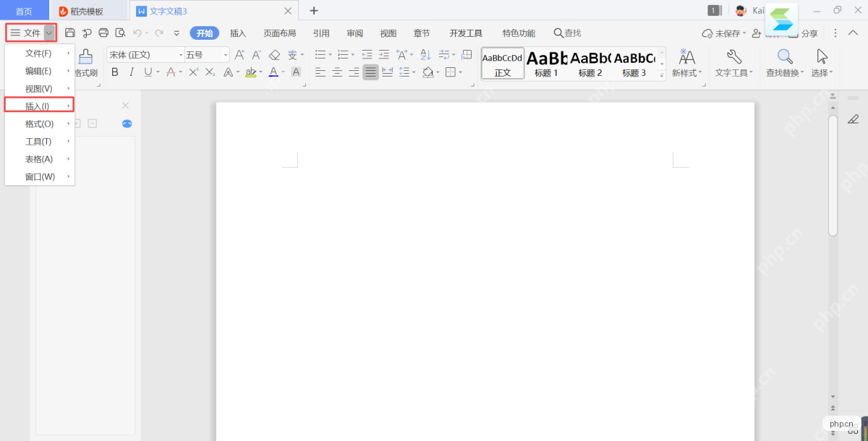868x441 pixels.
Task: Decrease font size with the A- icon
Action: click(x=257, y=54)
